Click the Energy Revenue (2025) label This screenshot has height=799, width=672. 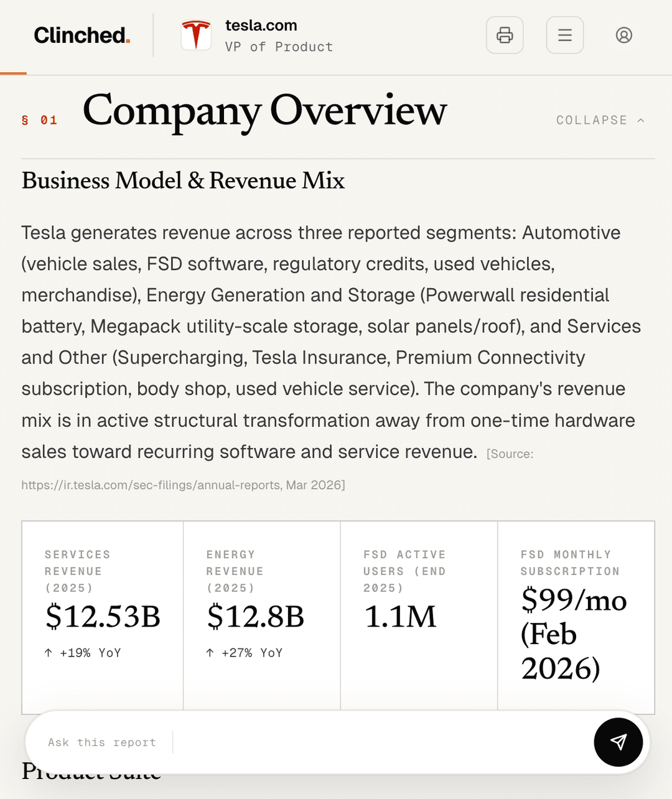point(235,571)
